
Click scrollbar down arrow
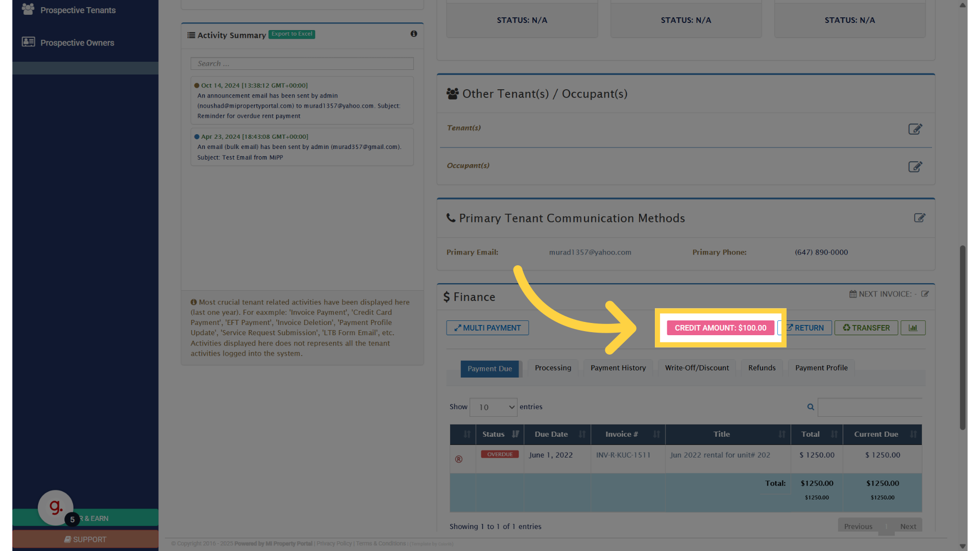[x=963, y=546]
